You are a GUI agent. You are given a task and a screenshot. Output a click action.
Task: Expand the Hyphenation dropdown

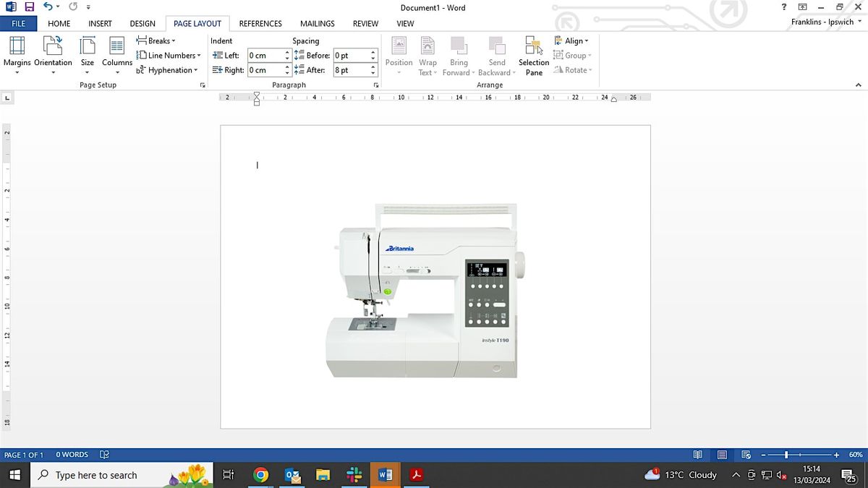click(167, 70)
